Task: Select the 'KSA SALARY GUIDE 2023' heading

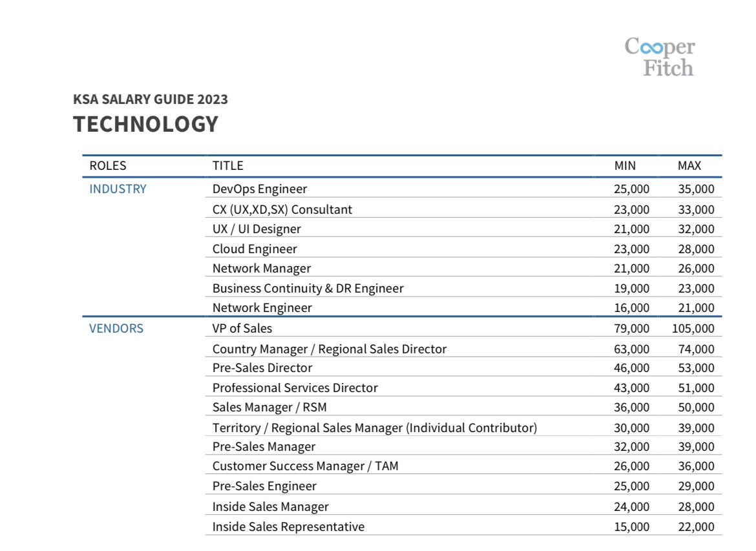Action: point(151,99)
